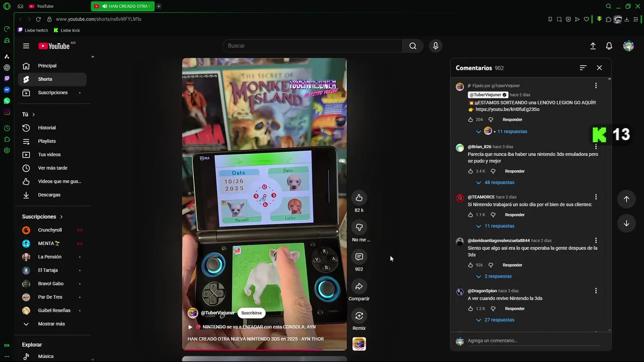Screen dimensions: 644x362
Task: Click the browser address bar URL
Action: 99,19
